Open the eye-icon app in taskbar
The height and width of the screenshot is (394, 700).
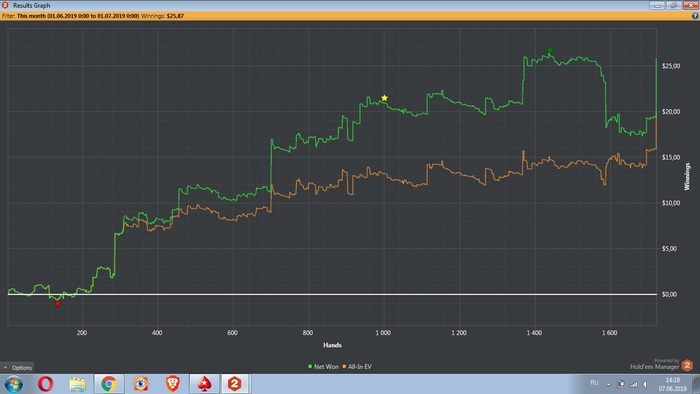pos(141,384)
